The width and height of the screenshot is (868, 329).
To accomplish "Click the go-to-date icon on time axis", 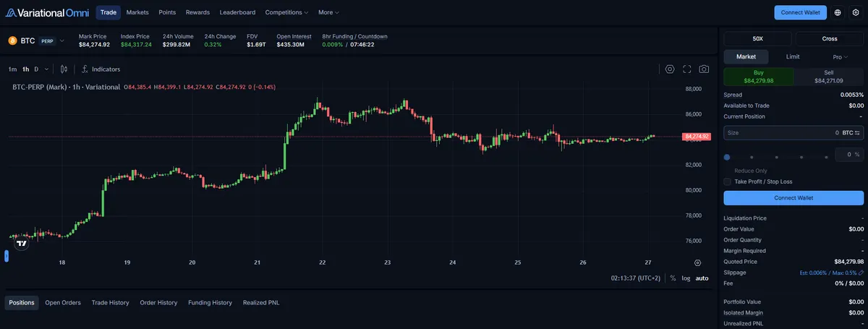I will (x=697, y=262).
